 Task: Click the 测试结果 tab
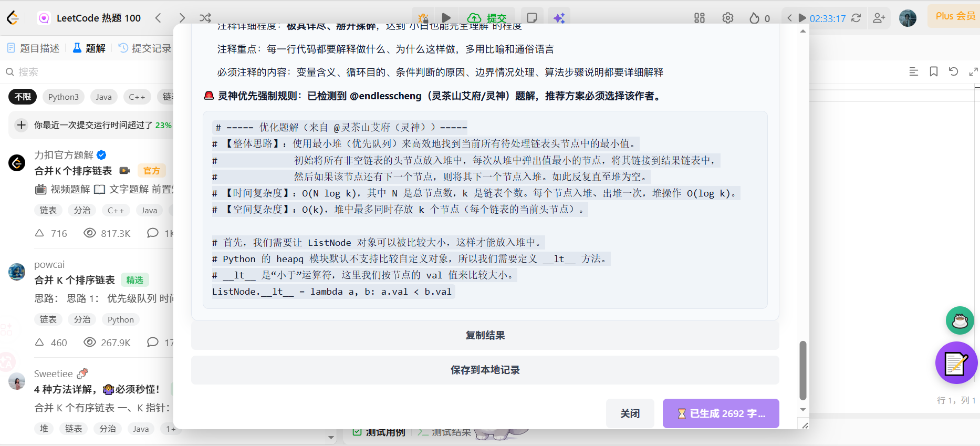click(x=444, y=432)
